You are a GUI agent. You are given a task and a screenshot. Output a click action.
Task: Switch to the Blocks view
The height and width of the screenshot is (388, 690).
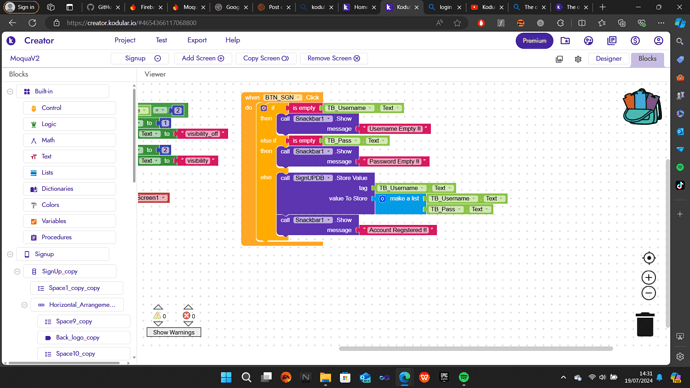(647, 59)
